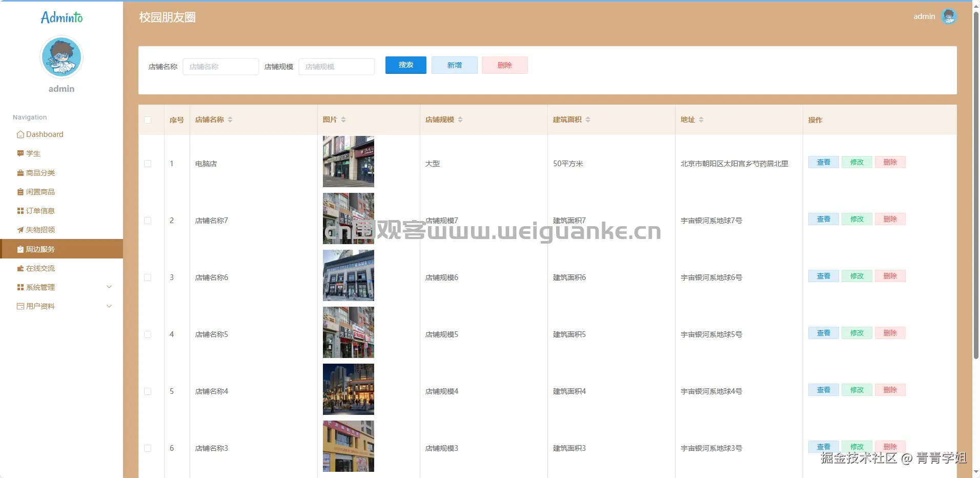The width and height of the screenshot is (980, 478).
Task: Click the blue 搜索 button
Action: point(406,65)
